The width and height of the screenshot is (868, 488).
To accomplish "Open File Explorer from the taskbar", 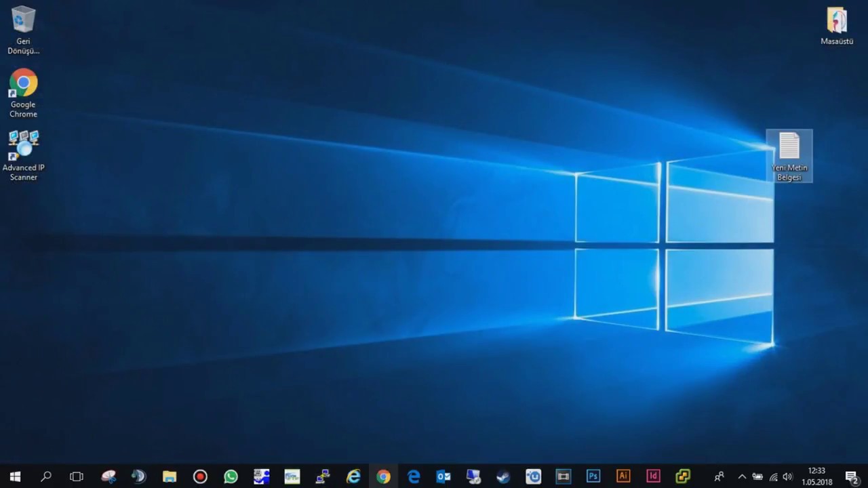I will tap(170, 476).
